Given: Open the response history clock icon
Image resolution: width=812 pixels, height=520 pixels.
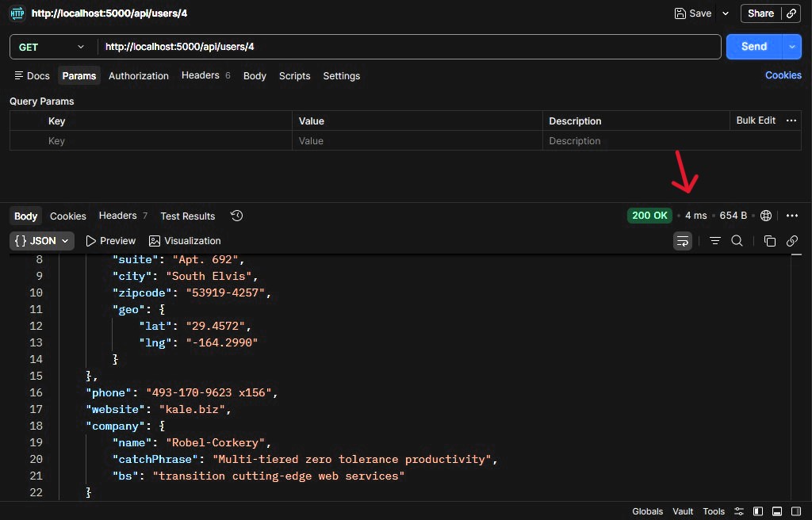Looking at the screenshot, I should pyautogui.click(x=236, y=216).
